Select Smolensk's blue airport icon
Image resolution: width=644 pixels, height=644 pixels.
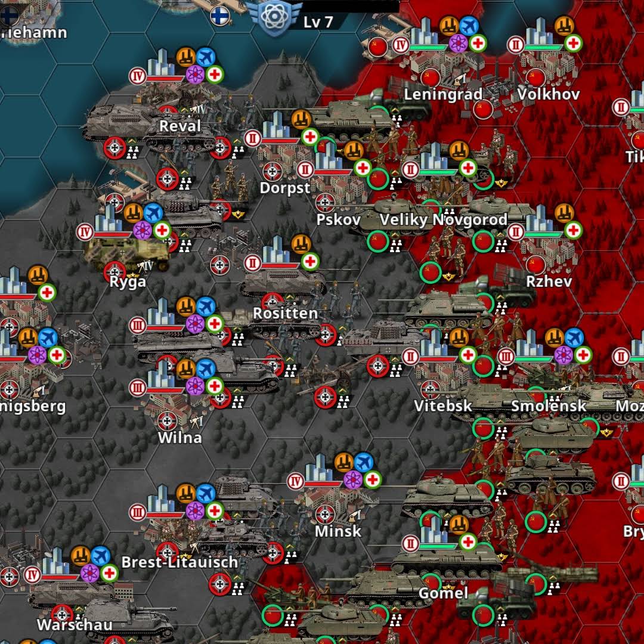pos(574,338)
